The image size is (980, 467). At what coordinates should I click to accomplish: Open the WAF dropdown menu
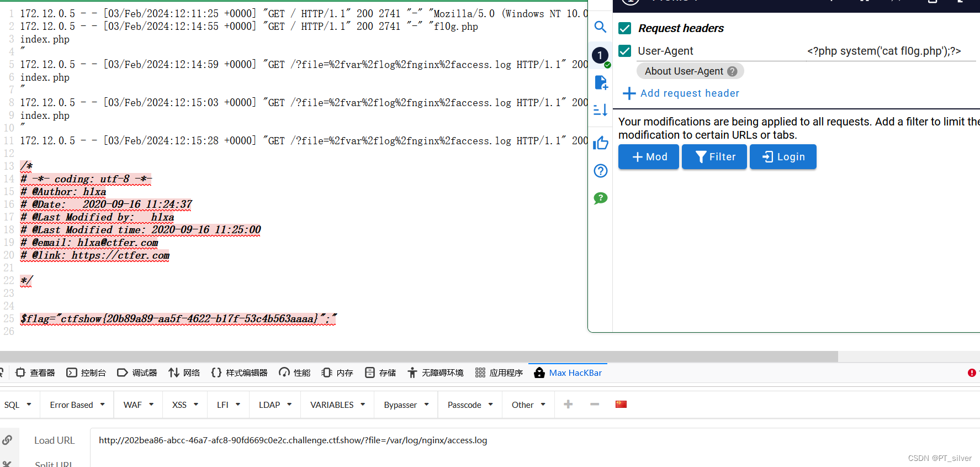(x=138, y=405)
